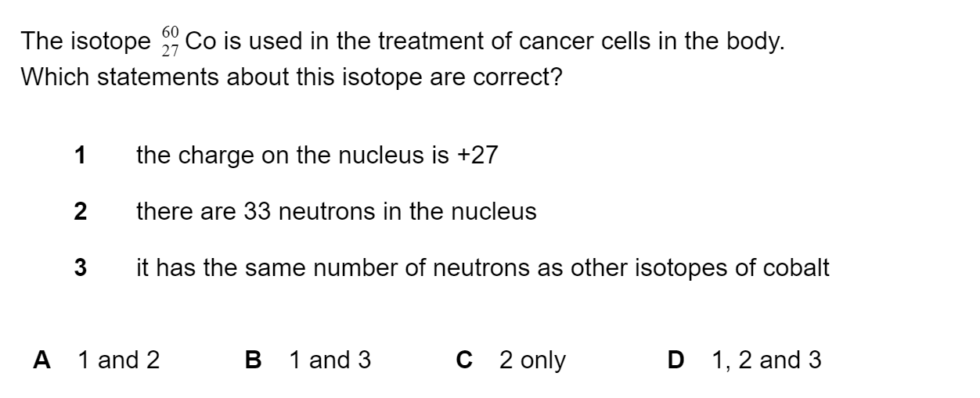Screen dimensions: 980x398
Task: Click the word 'cancer' in first sentence
Action: tap(562, 41)
